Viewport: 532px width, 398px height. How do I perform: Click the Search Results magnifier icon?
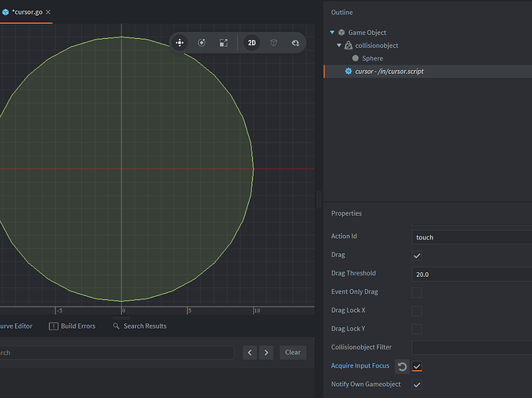tap(116, 326)
